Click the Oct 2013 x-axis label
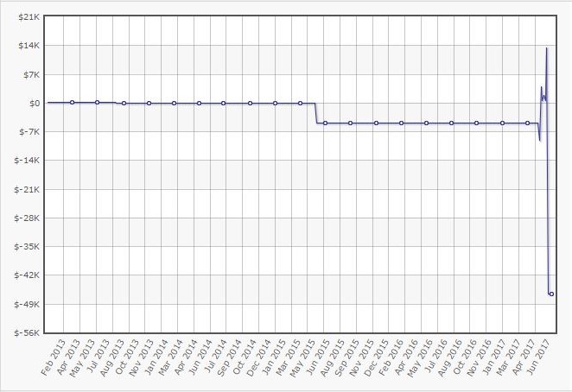The height and width of the screenshot is (392, 572). [x=127, y=357]
